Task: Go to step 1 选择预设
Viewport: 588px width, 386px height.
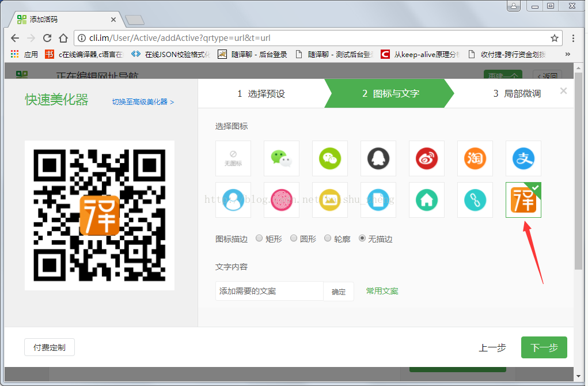Action: click(x=261, y=93)
